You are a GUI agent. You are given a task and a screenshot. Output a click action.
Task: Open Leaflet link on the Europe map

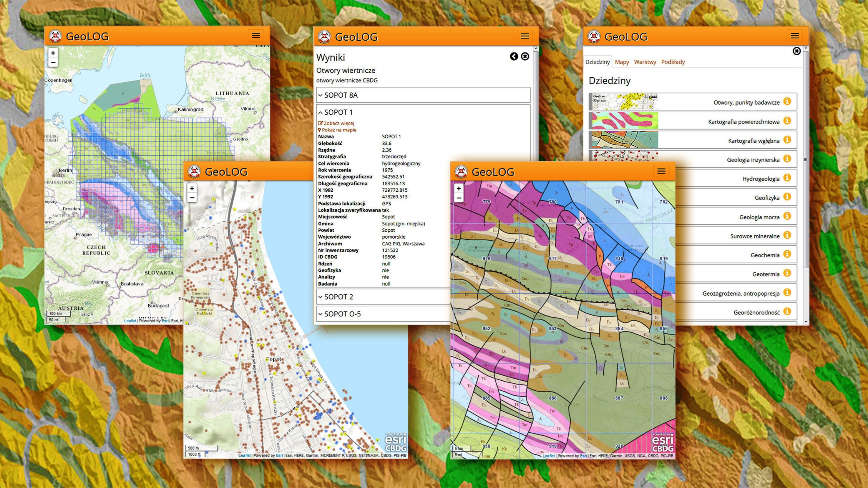tap(130, 321)
